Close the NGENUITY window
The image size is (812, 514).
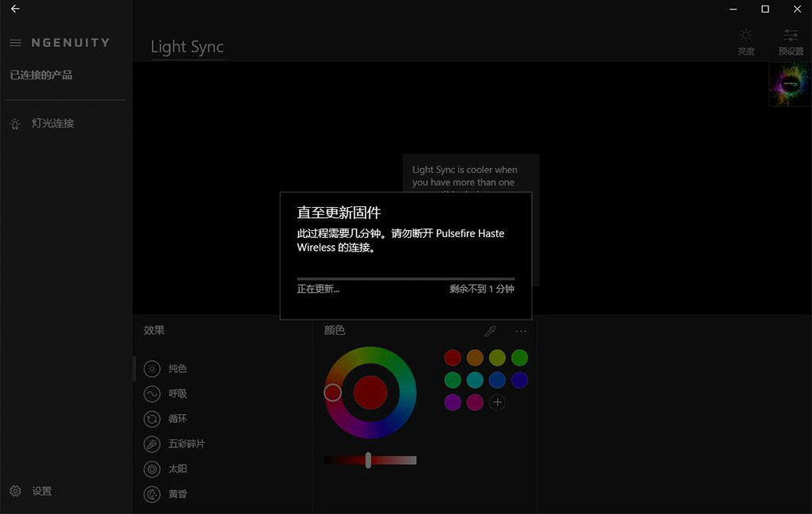pos(797,9)
